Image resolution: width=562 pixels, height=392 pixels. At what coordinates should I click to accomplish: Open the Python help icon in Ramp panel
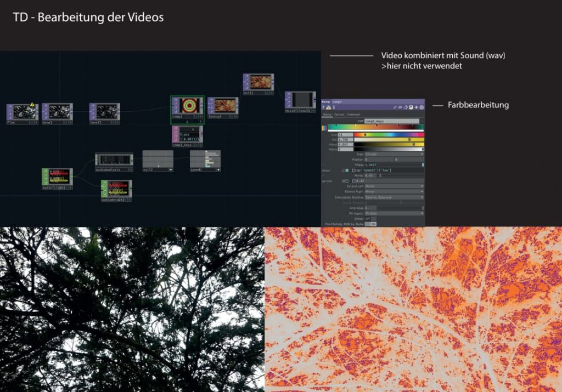pyautogui.click(x=329, y=107)
